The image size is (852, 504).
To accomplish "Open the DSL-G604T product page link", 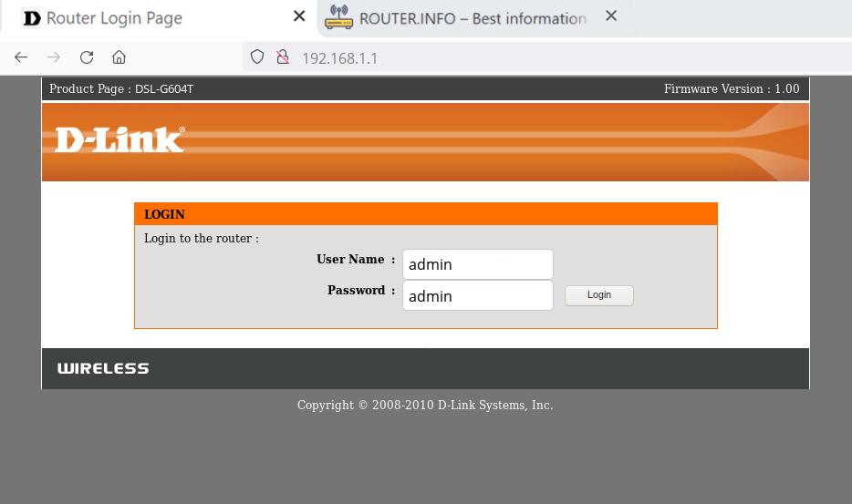I will (164, 89).
